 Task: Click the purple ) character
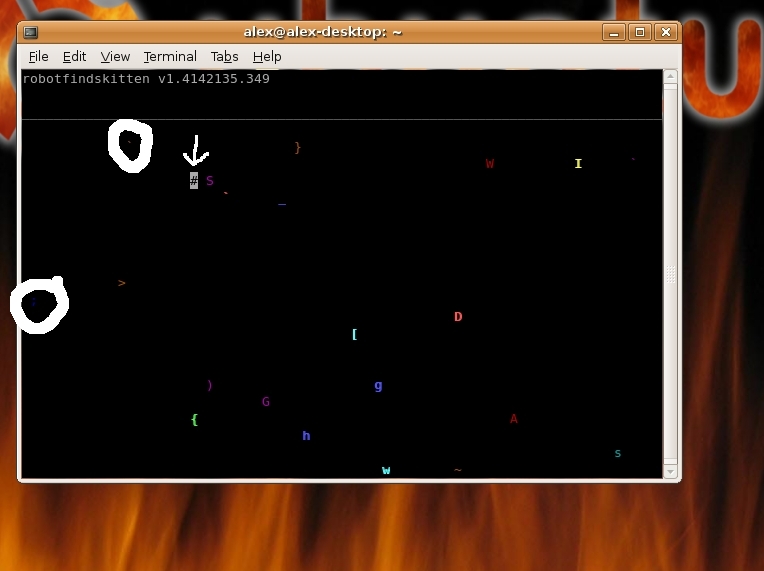[210, 385]
